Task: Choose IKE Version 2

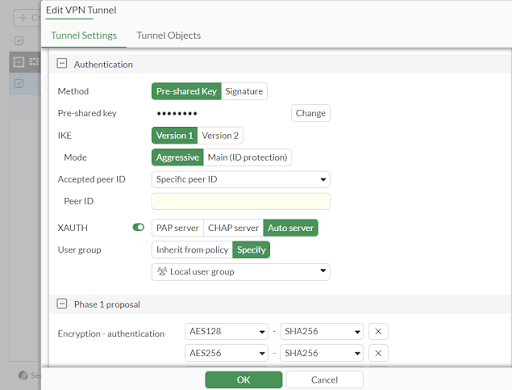Action: coord(220,136)
